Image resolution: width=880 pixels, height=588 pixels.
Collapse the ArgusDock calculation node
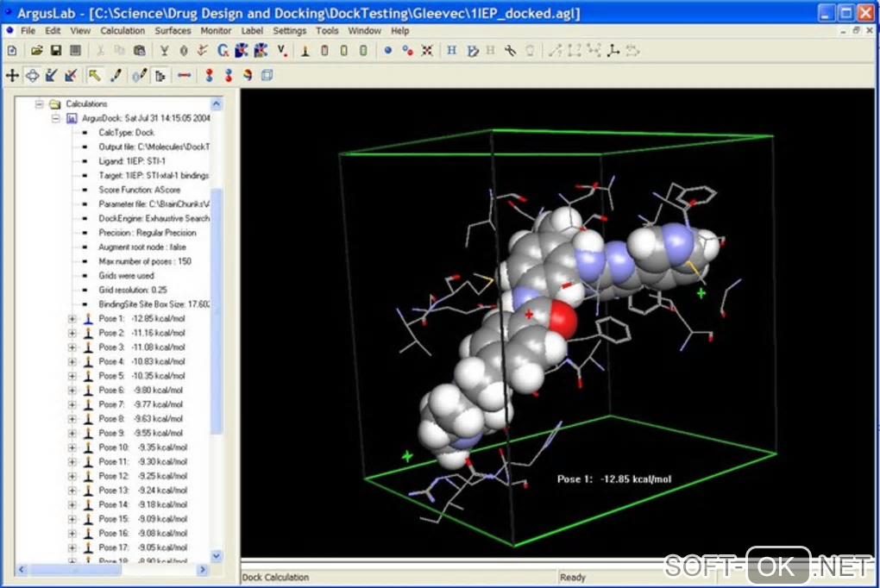point(55,118)
